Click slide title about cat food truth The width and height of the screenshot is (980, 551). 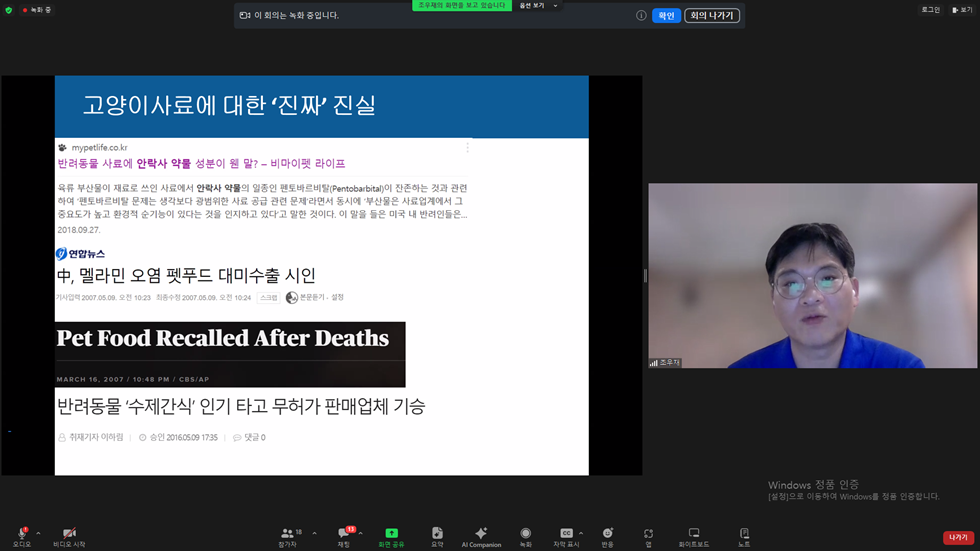tap(229, 105)
